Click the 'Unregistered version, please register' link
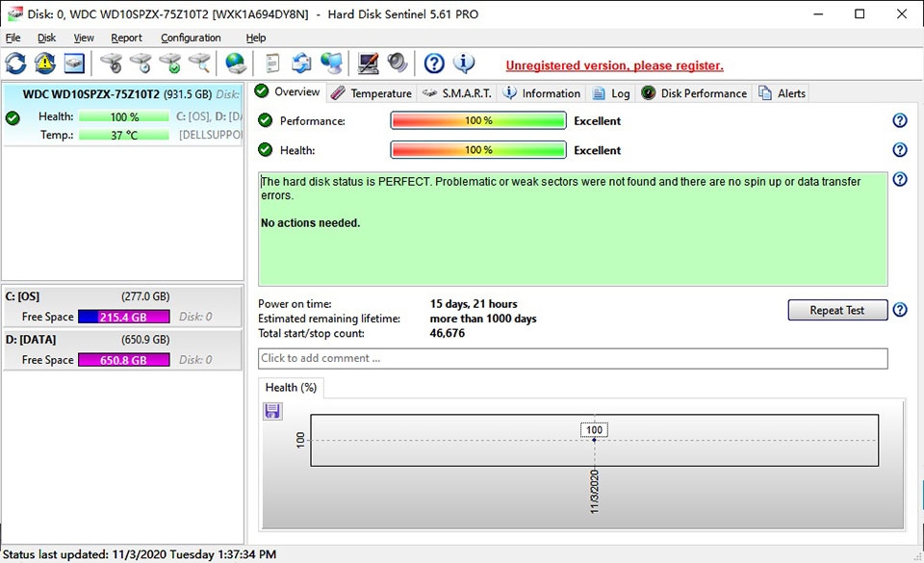Image resolution: width=924 pixels, height=563 pixels. point(614,64)
